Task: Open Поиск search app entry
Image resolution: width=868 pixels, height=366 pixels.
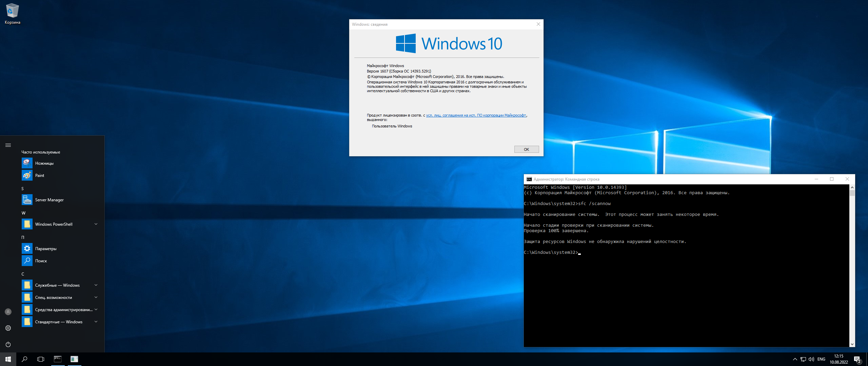Action: click(41, 261)
